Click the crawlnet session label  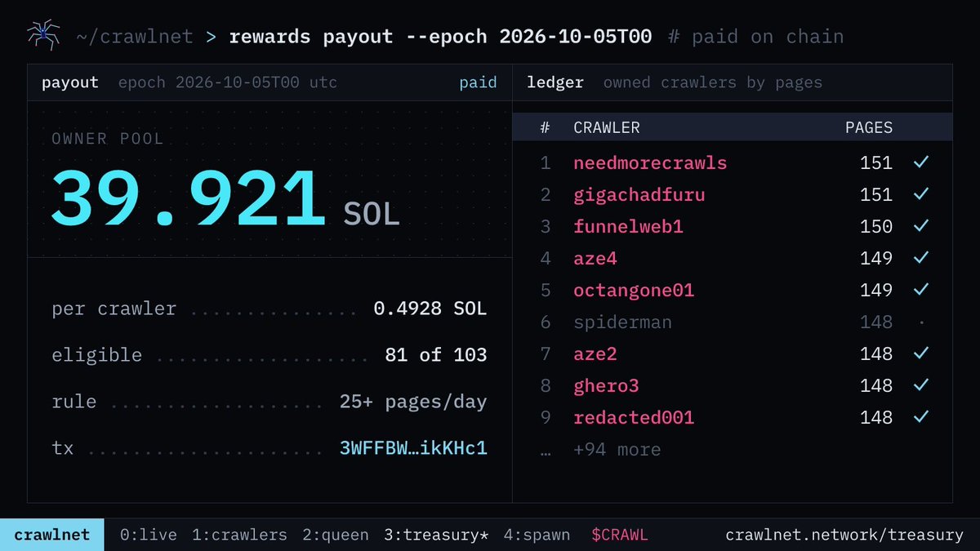(x=52, y=535)
